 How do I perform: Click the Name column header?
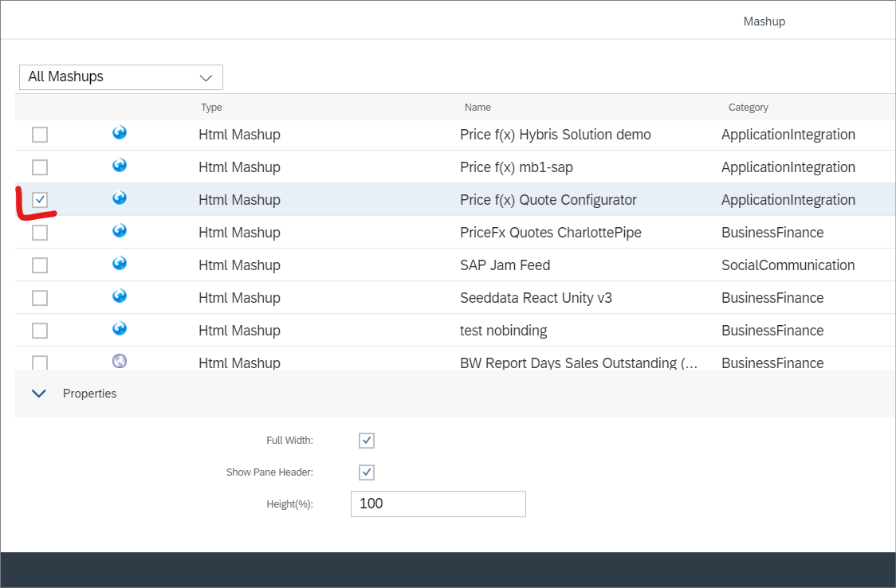(477, 108)
